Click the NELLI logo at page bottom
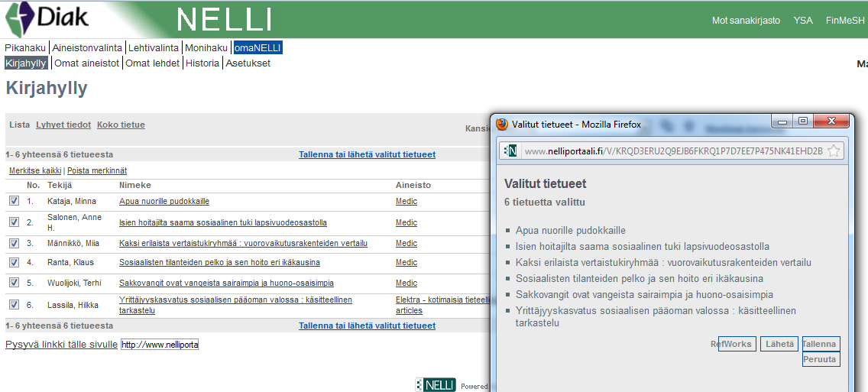This screenshot has height=392, width=868. tap(435, 385)
